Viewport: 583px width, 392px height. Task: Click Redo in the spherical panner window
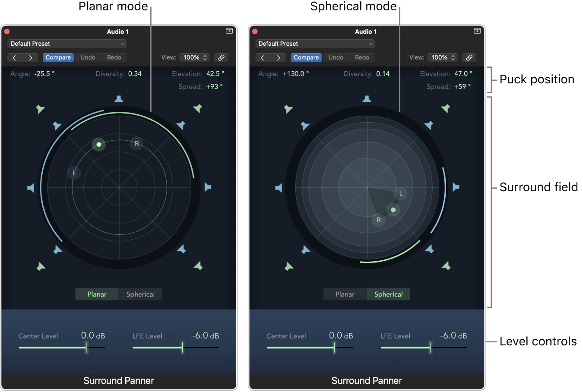[x=362, y=57]
